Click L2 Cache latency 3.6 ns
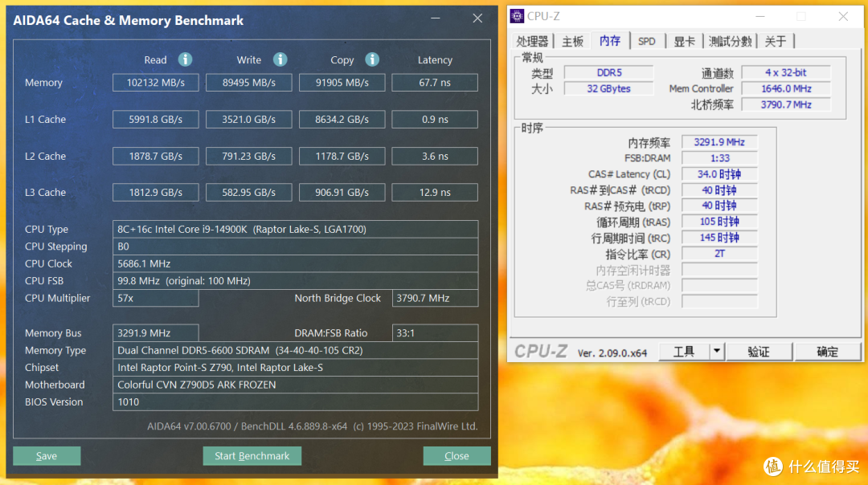This screenshot has height=485, width=868. point(435,156)
